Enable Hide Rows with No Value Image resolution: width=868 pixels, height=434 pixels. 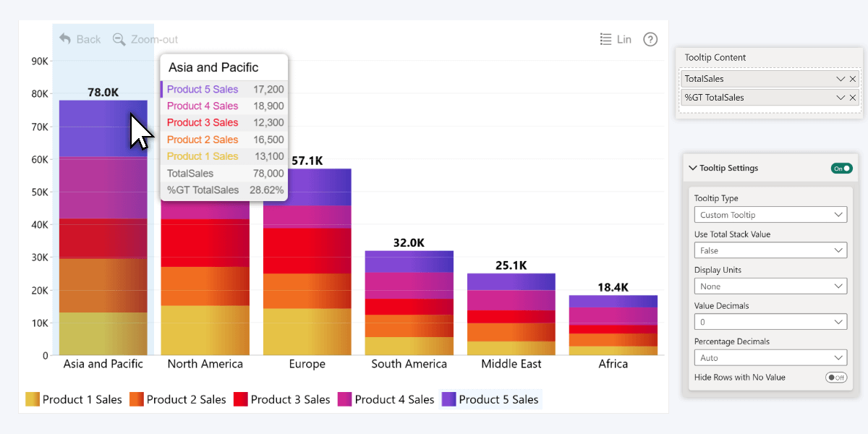coord(836,377)
